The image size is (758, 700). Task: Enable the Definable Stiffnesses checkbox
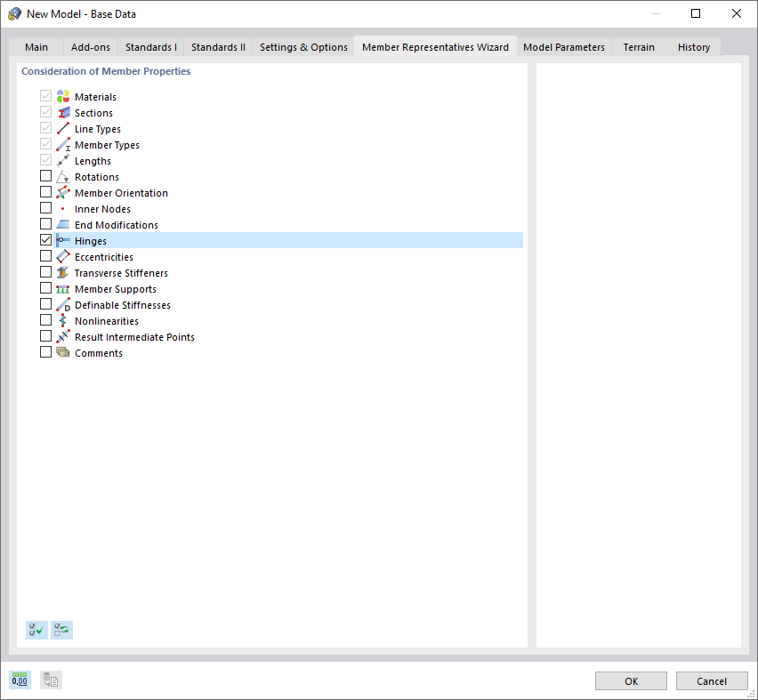pyautogui.click(x=46, y=304)
